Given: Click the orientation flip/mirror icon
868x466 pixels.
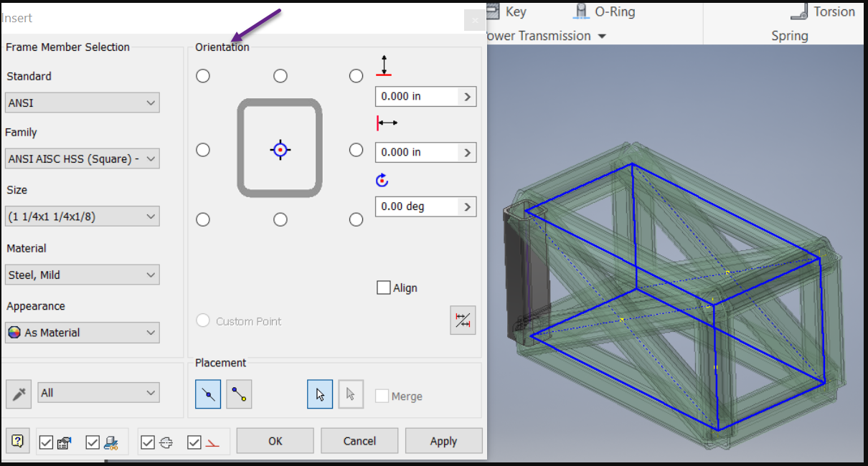Looking at the screenshot, I should (463, 320).
